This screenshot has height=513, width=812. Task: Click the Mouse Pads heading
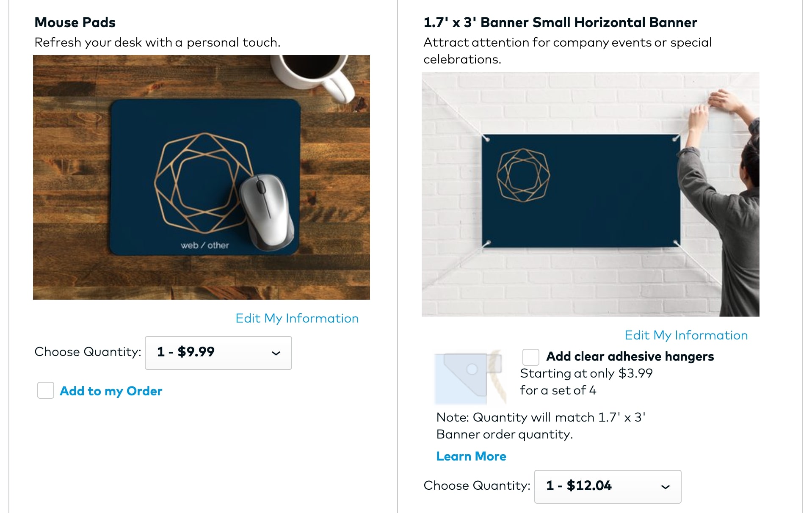(75, 22)
